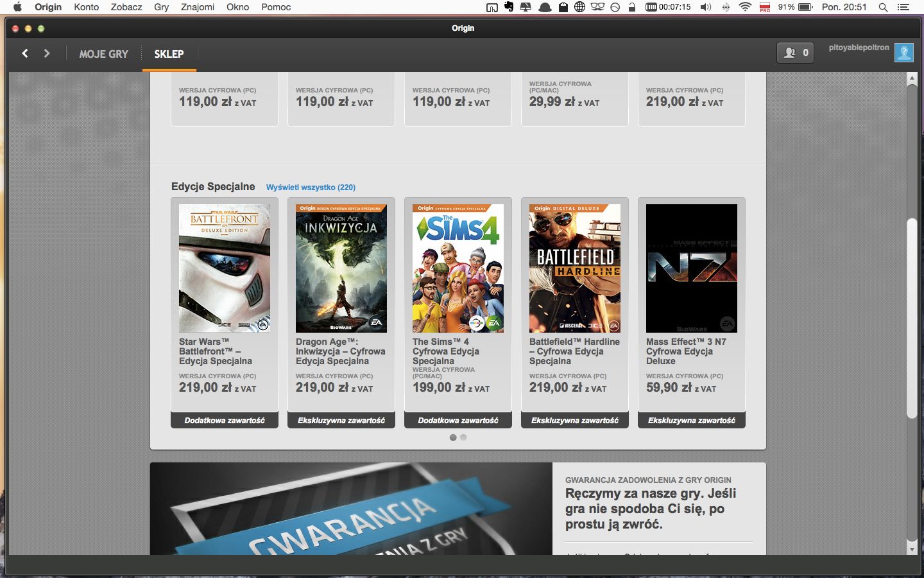Open the Origin application menu
The image size is (924, 578).
click(x=48, y=7)
